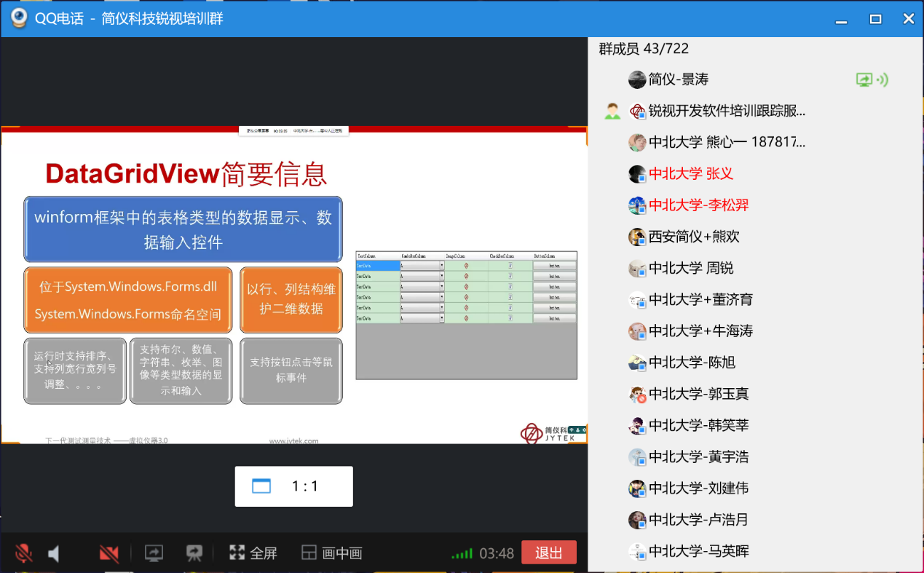Image resolution: width=924 pixels, height=573 pixels.
Task: Exit the call with red 退出 button
Action: (548, 553)
